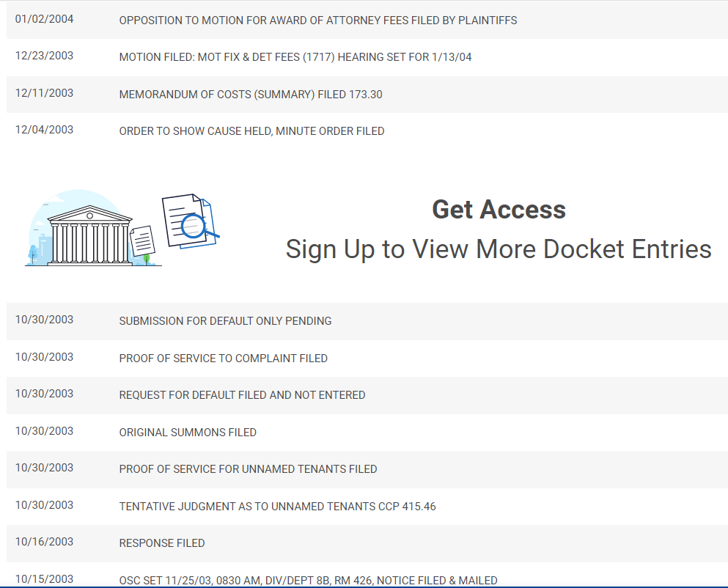Select Submission for Default Only Pending entry

[225, 321]
